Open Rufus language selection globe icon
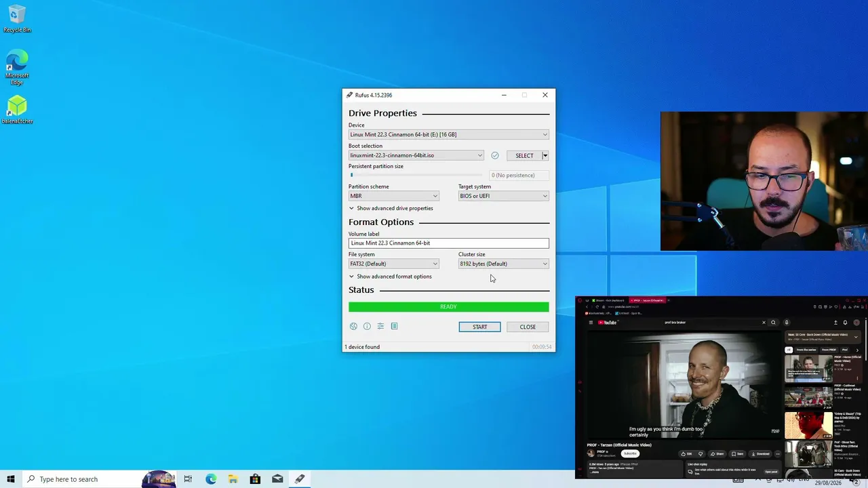Image resolution: width=868 pixels, height=488 pixels. 353,327
